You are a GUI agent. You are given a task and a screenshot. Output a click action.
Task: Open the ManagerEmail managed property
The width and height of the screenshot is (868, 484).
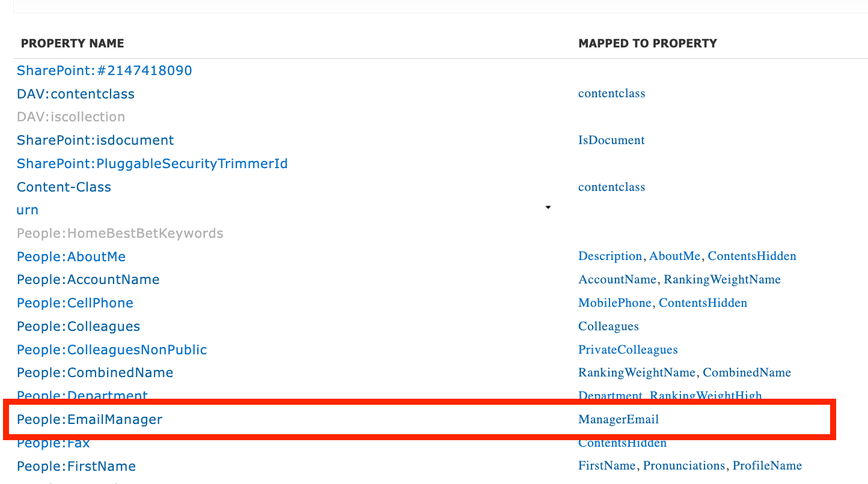619,419
